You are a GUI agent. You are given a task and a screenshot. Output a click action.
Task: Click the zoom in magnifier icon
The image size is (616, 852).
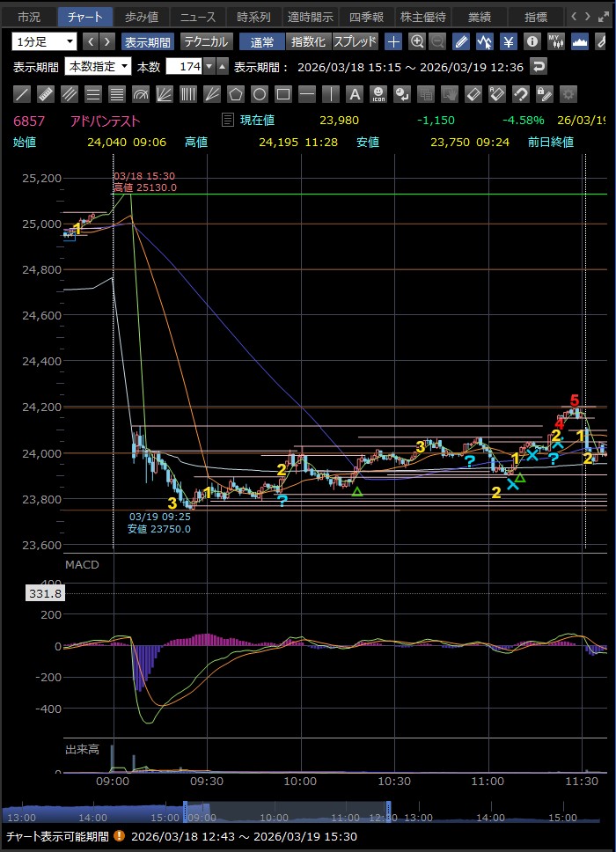tap(417, 41)
